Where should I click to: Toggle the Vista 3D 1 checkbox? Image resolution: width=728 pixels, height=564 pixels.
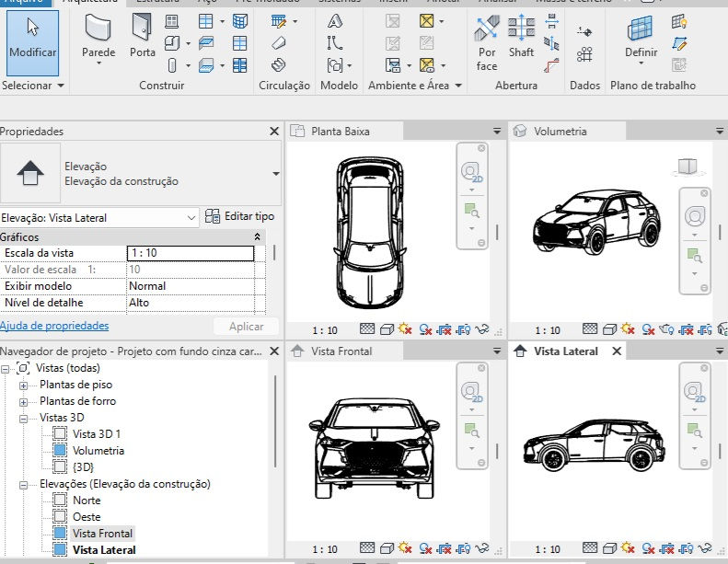(x=60, y=433)
